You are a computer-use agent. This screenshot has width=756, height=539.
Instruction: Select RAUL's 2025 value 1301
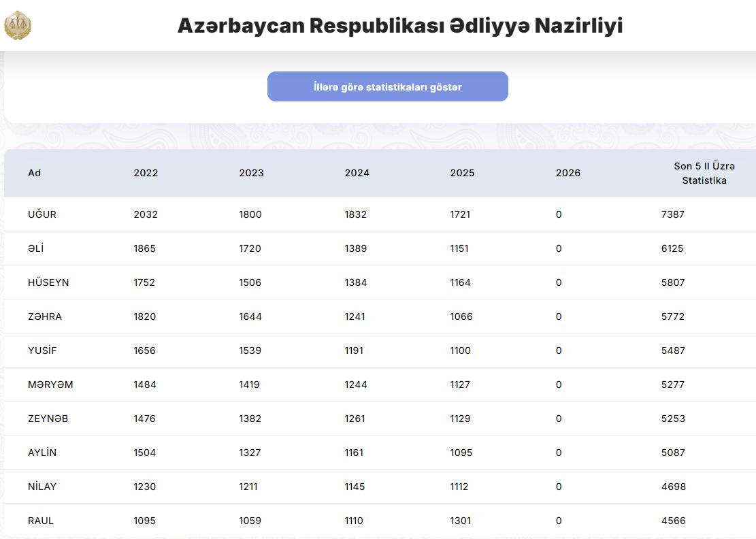460,521
